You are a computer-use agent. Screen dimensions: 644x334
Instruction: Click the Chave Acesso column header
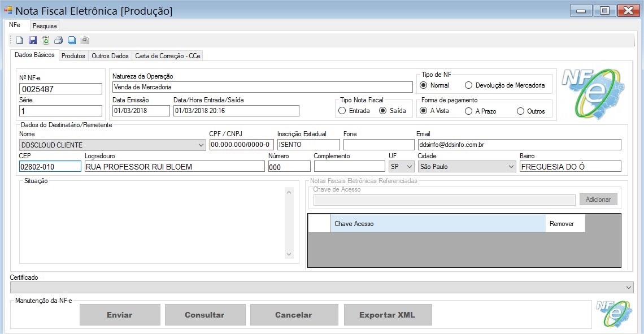click(438, 223)
